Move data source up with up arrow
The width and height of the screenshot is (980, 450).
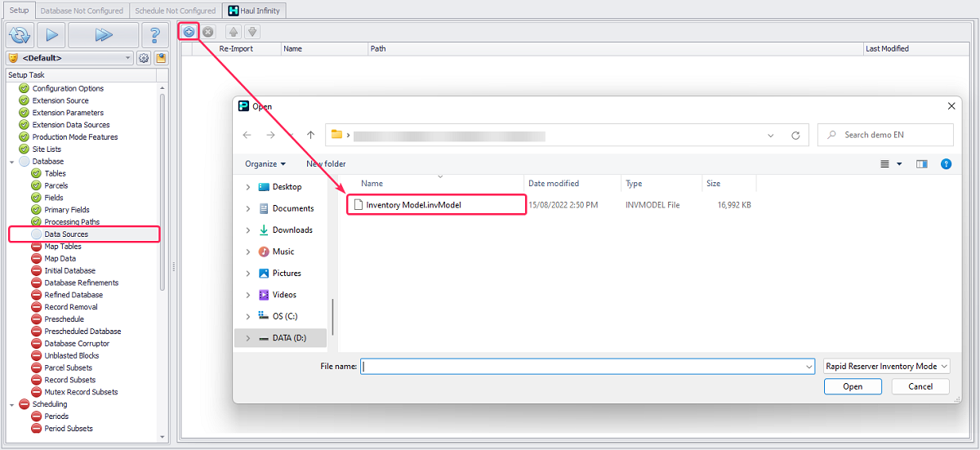point(234,32)
